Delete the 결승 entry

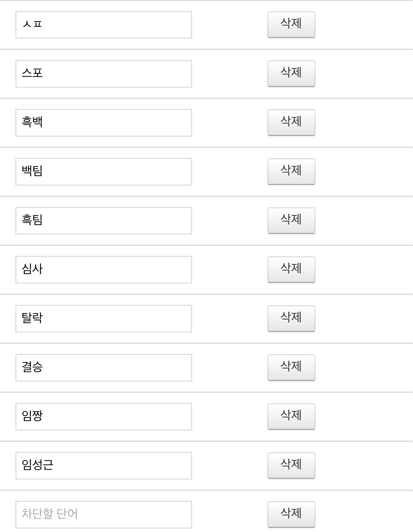tap(291, 368)
